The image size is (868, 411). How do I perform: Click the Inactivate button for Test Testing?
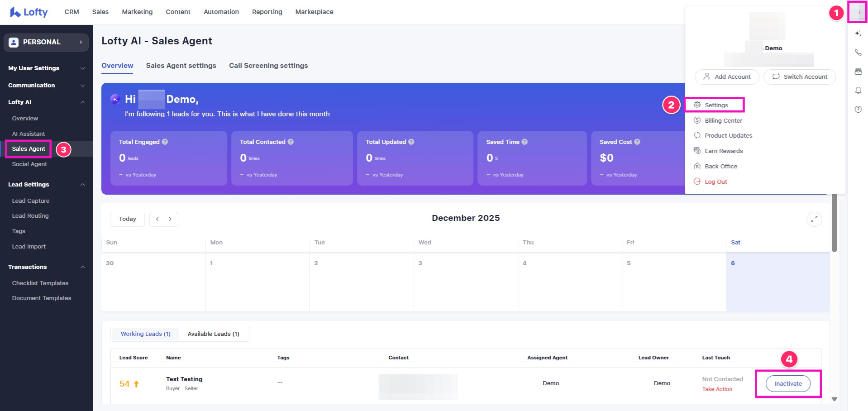(788, 383)
